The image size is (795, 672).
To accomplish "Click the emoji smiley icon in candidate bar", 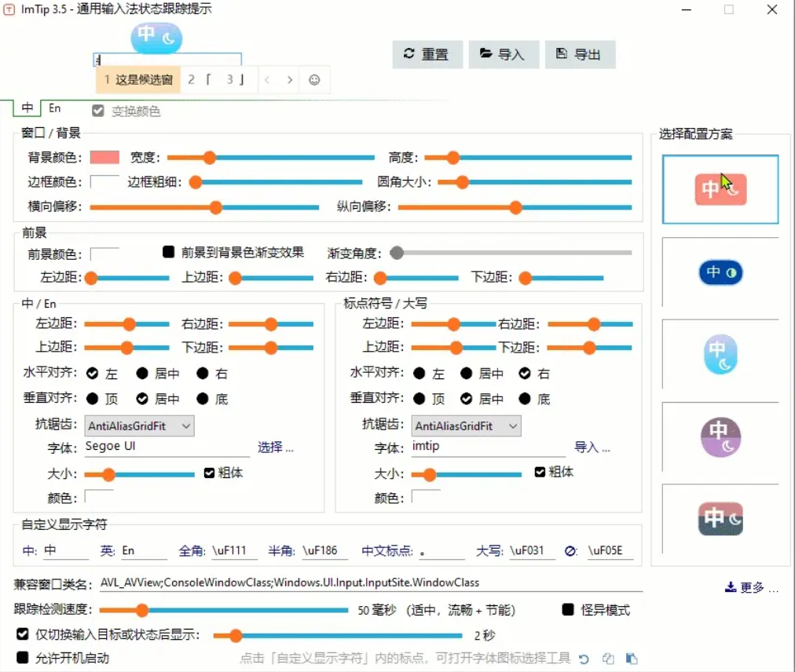I will (x=314, y=79).
